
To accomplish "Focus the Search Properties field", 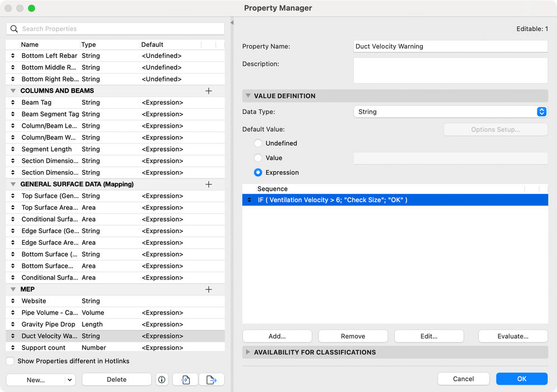I will pyautogui.click(x=115, y=29).
